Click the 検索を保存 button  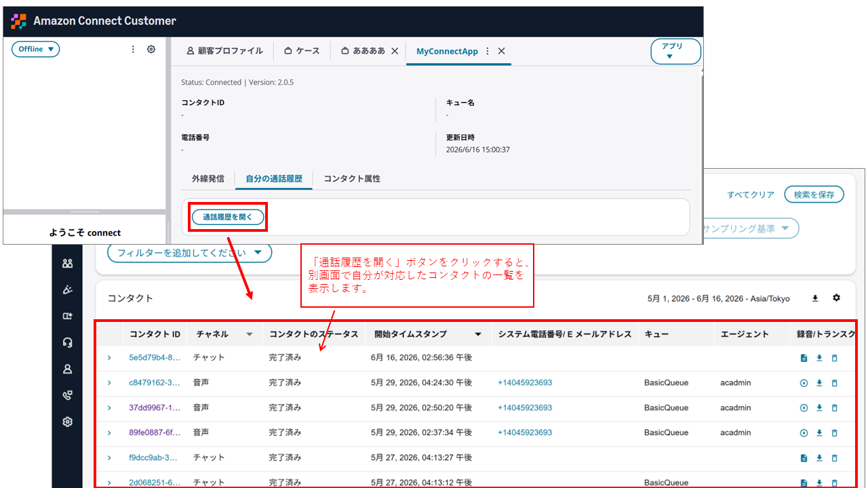pyautogui.click(x=814, y=195)
